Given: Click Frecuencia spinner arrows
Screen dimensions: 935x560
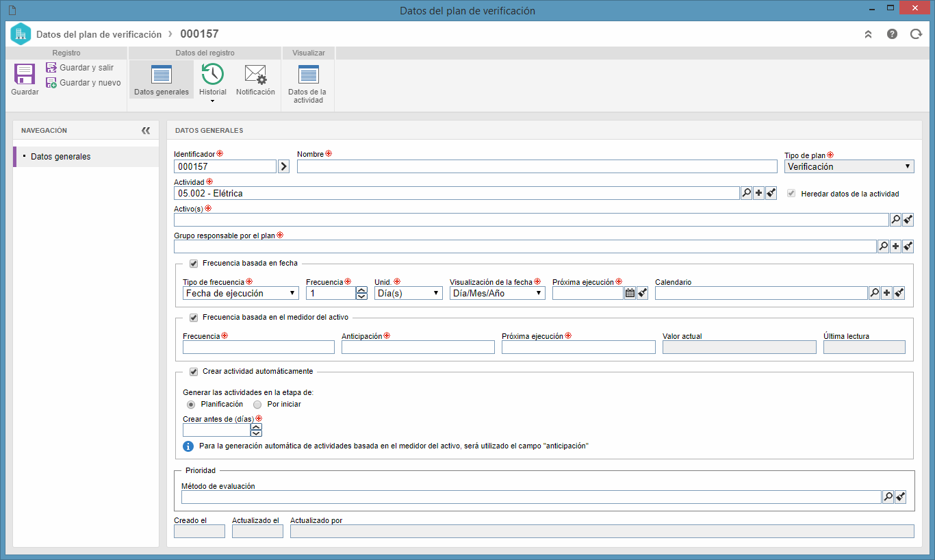Looking at the screenshot, I should [362, 293].
